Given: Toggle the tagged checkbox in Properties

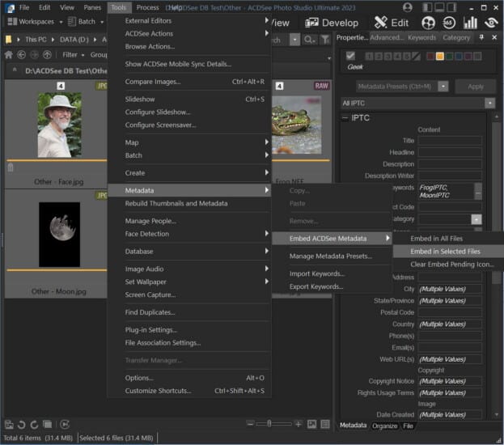Looking at the screenshot, I should (x=350, y=56).
